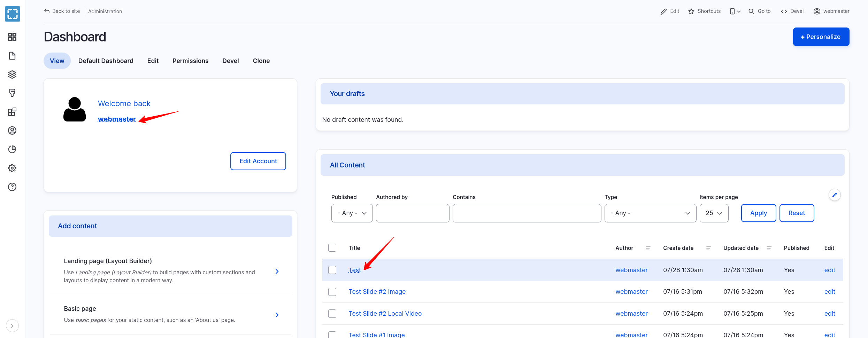The image size is (868, 338).
Task: Click the pencil edit icon on All Content
Action: tap(835, 195)
